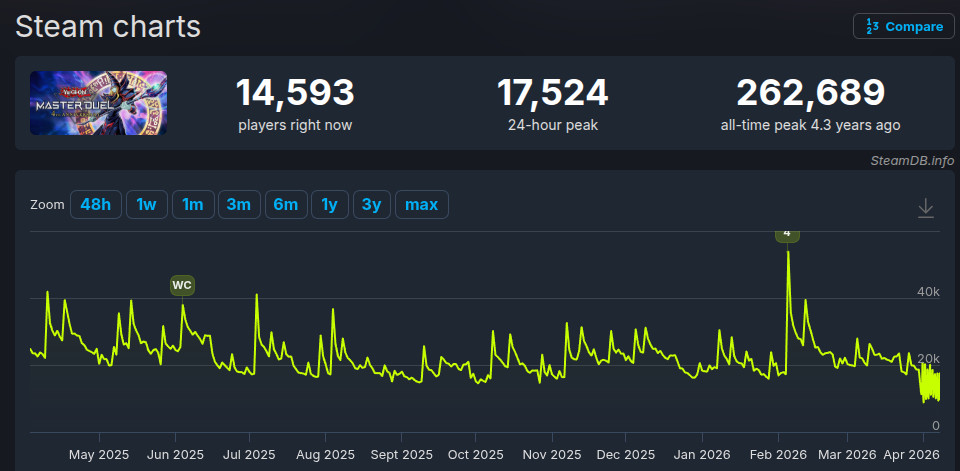Set chart zoom to 1m
Viewport: 960px width, 471px height.
[x=193, y=205]
